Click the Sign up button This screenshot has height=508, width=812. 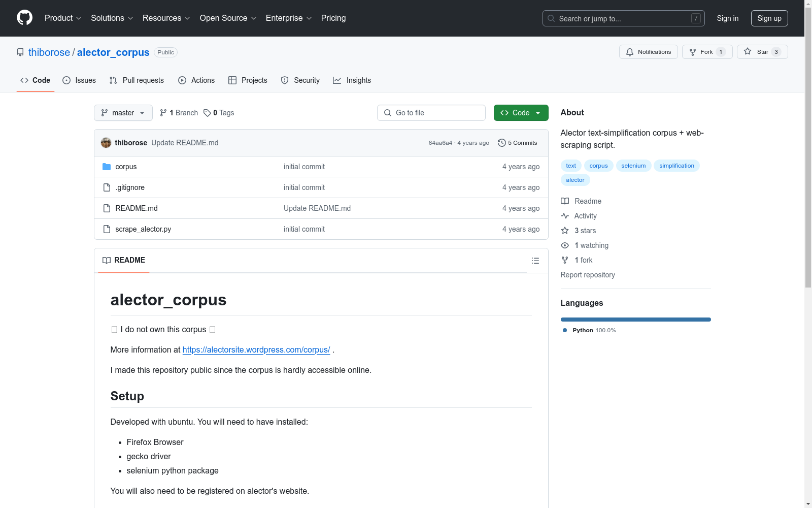coord(769,18)
